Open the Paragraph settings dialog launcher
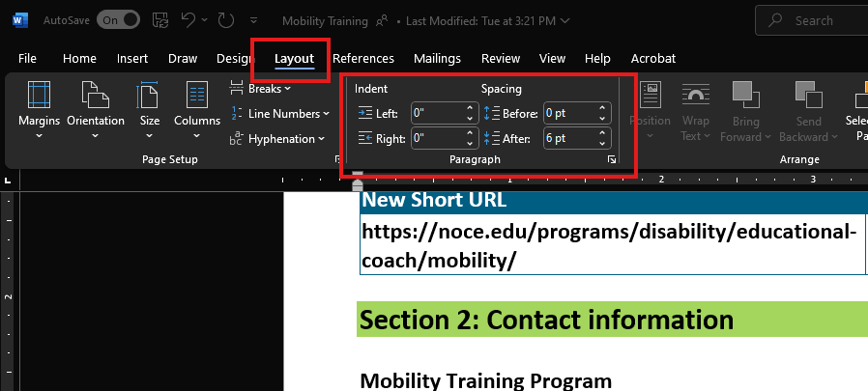Image resolution: width=868 pixels, height=391 pixels. pos(612,160)
